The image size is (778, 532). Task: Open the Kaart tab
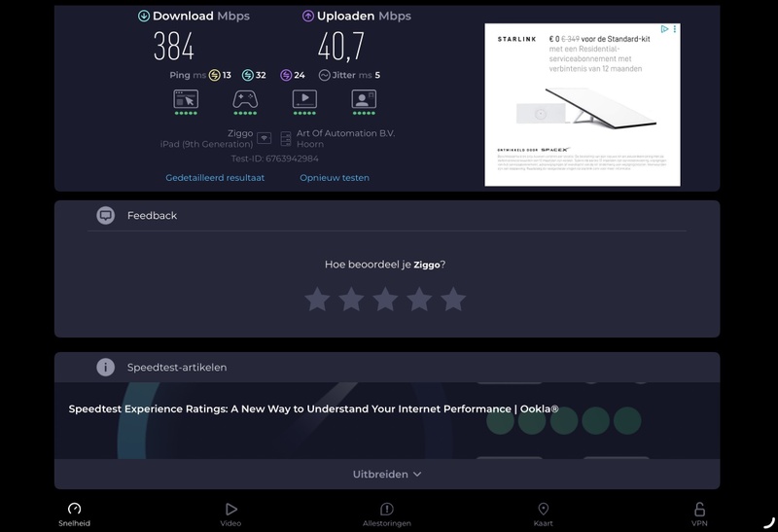pyautogui.click(x=544, y=514)
